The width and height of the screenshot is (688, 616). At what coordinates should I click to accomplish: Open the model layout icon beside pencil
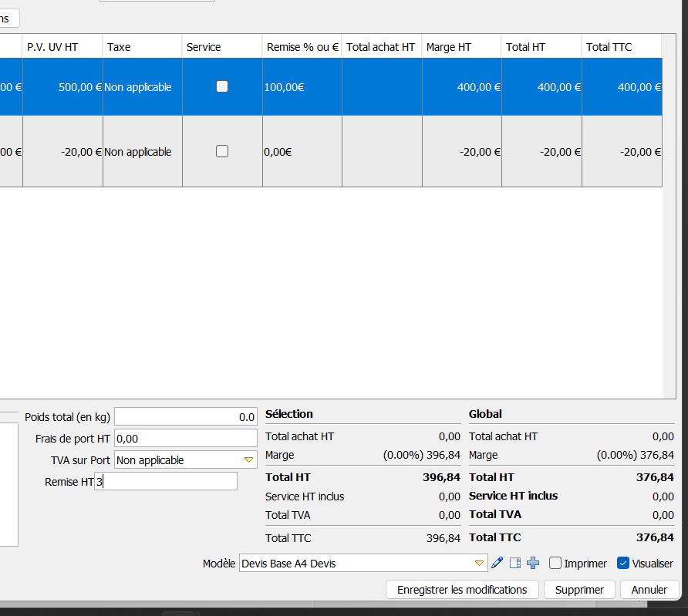click(515, 563)
